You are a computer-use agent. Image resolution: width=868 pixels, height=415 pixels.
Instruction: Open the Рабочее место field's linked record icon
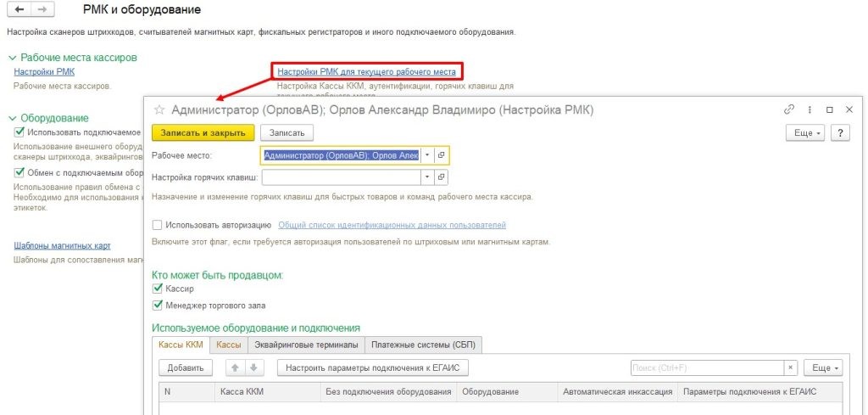[441, 155]
